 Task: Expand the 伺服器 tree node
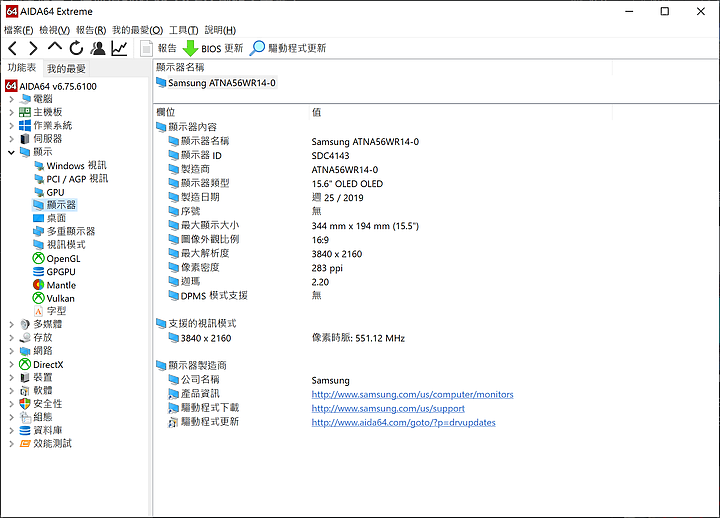11,139
